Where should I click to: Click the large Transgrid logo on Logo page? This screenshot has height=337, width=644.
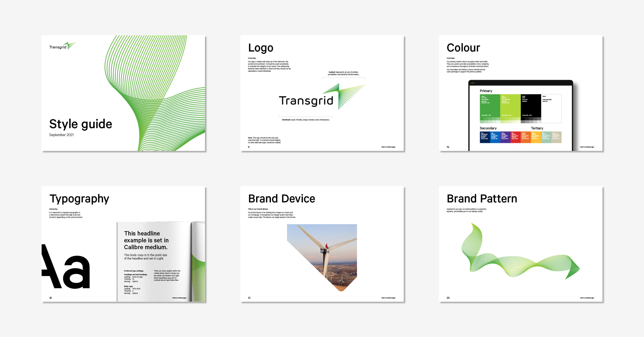click(322, 97)
